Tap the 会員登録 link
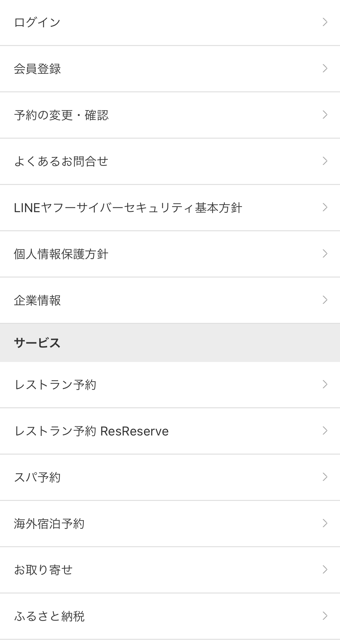 click(x=37, y=69)
